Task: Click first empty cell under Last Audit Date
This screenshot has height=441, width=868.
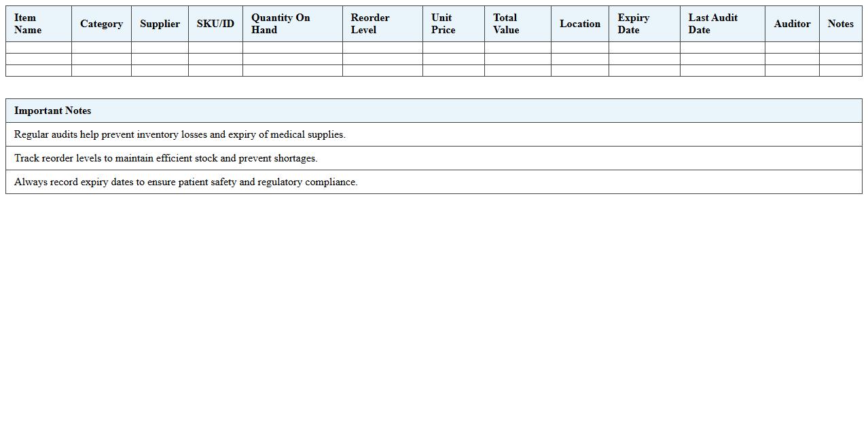Action: tap(722, 47)
